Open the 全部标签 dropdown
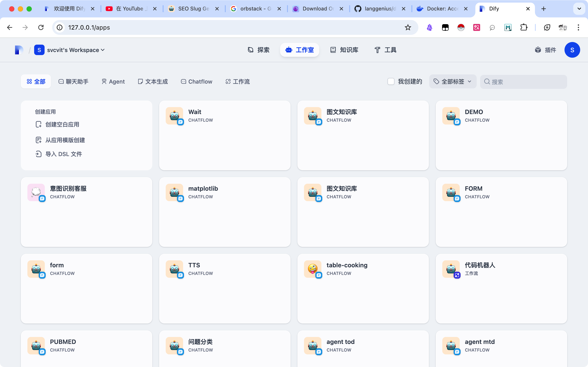The height and width of the screenshot is (367, 588). tap(453, 82)
